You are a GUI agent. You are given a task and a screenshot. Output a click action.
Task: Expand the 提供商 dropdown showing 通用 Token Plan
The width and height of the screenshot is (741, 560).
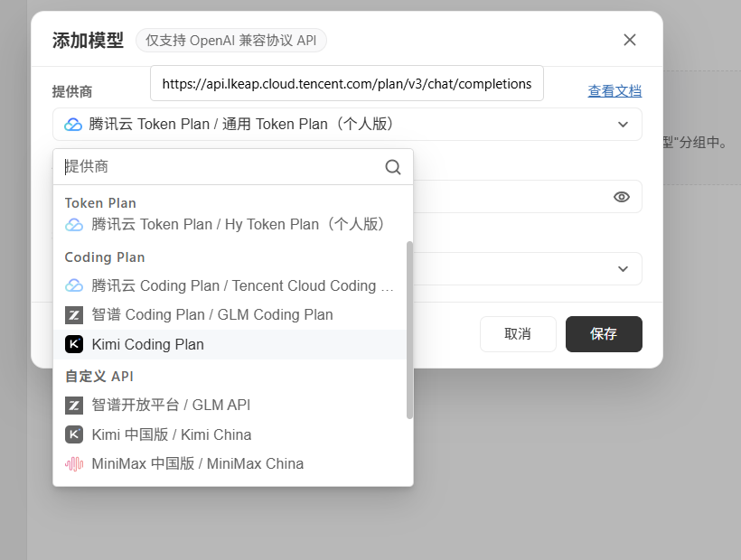(x=347, y=124)
